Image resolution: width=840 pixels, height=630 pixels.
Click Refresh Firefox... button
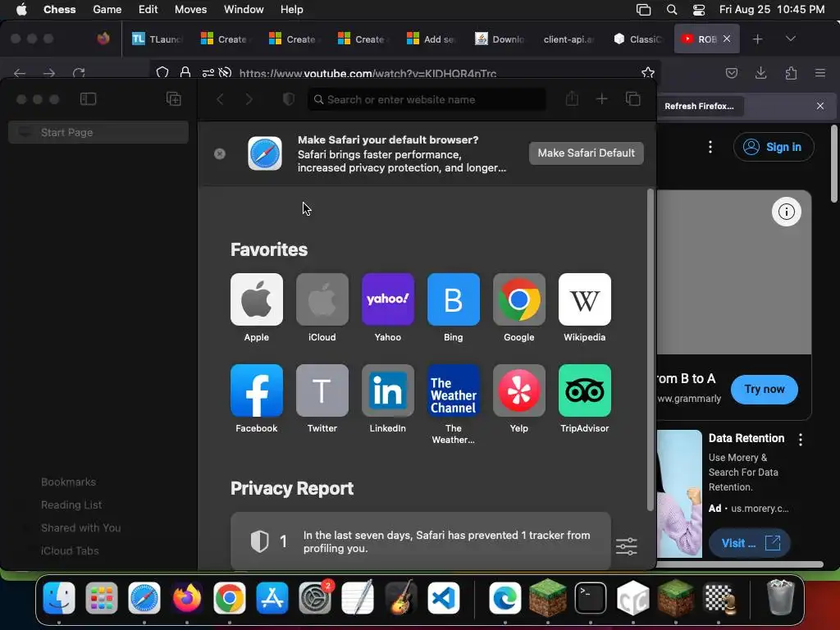pos(699,106)
